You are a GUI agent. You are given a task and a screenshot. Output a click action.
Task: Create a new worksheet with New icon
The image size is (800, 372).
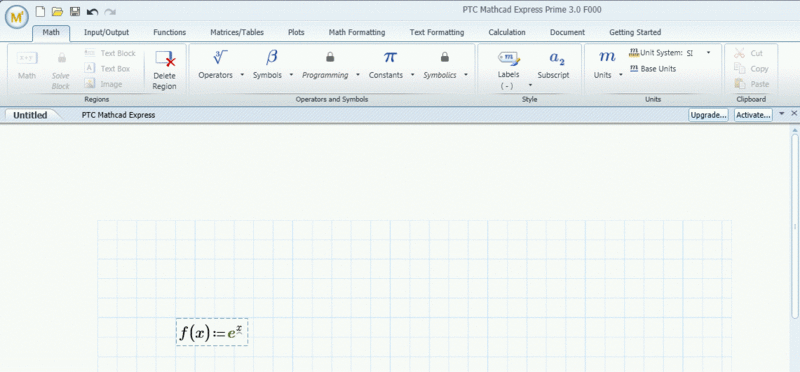40,11
